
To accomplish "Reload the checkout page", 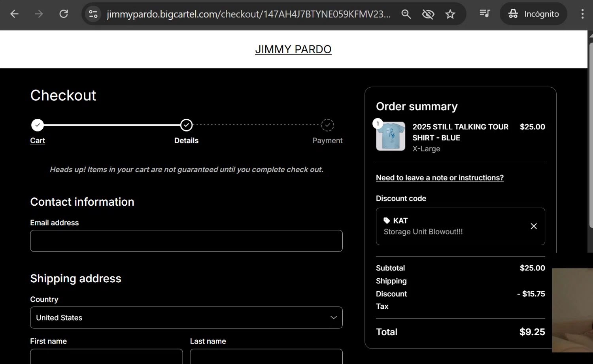I will click(64, 14).
